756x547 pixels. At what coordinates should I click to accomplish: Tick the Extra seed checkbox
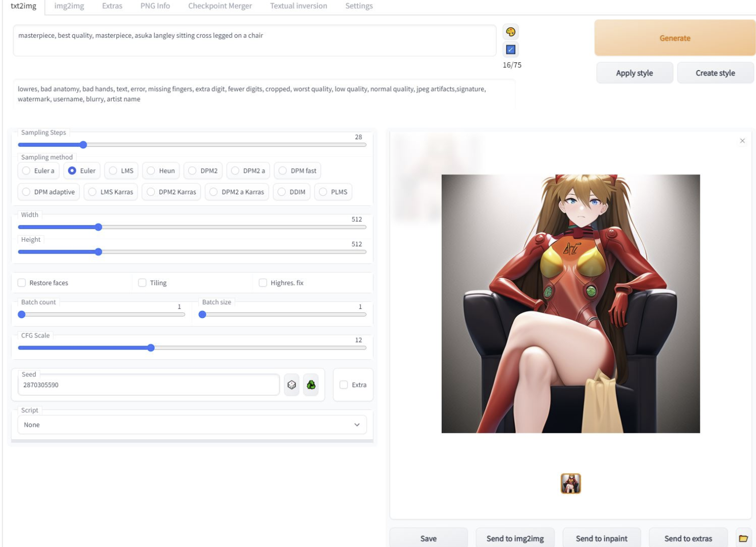[x=344, y=385]
